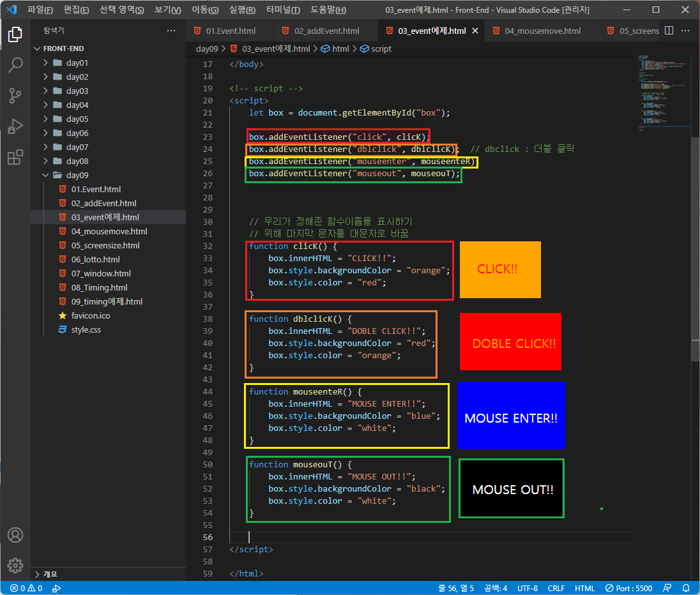Expand the day06 folder
700x595 pixels.
(45, 133)
